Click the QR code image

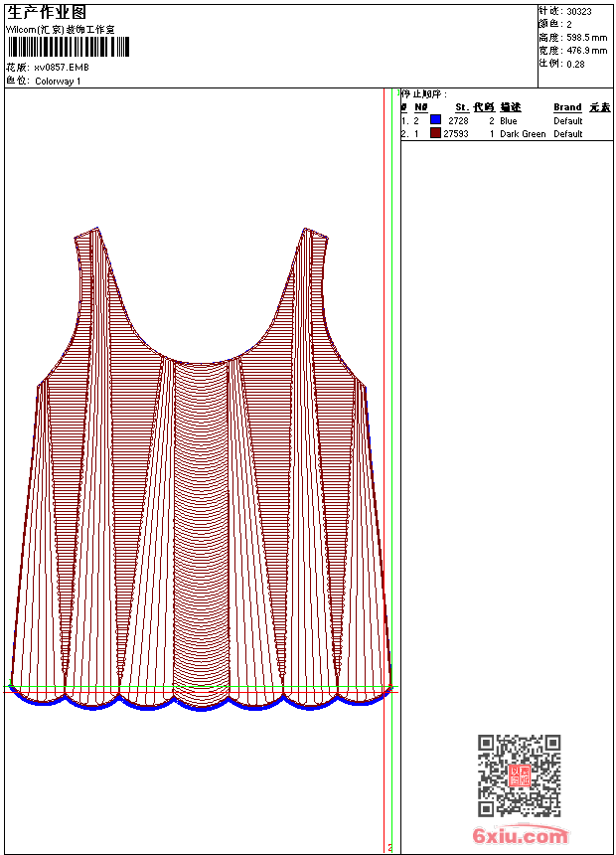(x=519, y=775)
